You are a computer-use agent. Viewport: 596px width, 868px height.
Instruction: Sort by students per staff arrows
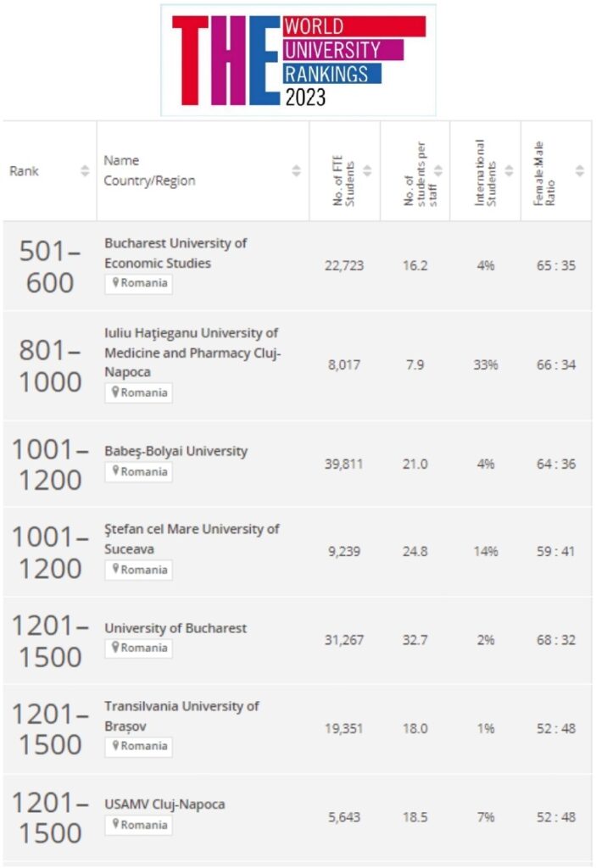[438, 171]
